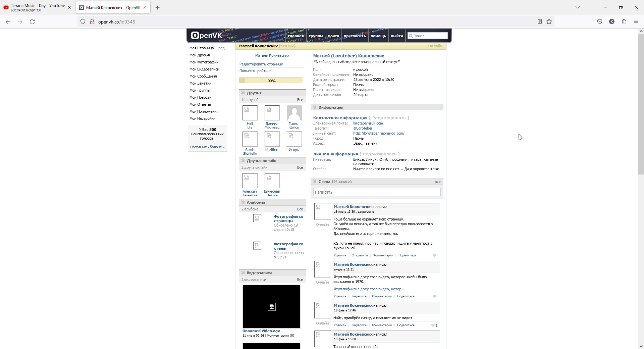Delete the pinned post from 19 янв
The image size is (644, 349).
(x=340, y=255)
